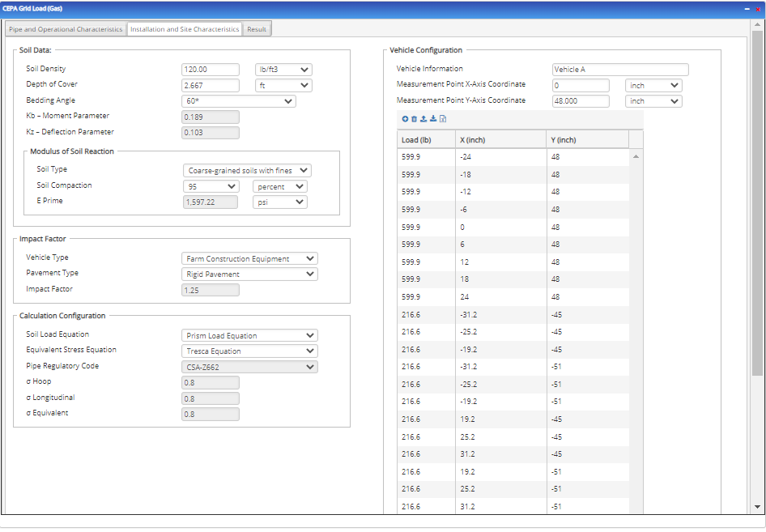The height and width of the screenshot is (532, 766).
Task: Open the Pipe Regulatory Code dropdown
Action: pos(249,366)
